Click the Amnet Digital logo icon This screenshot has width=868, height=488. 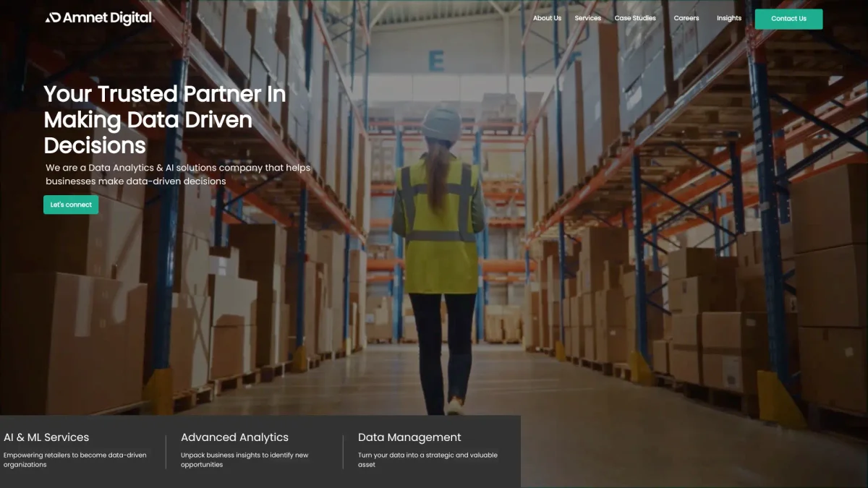tap(53, 18)
